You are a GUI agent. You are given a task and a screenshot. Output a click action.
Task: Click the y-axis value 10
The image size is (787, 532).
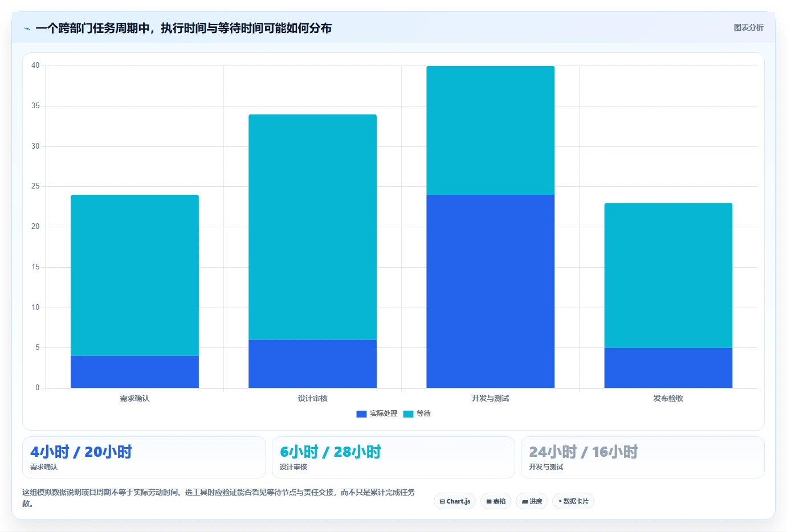[35, 308]
